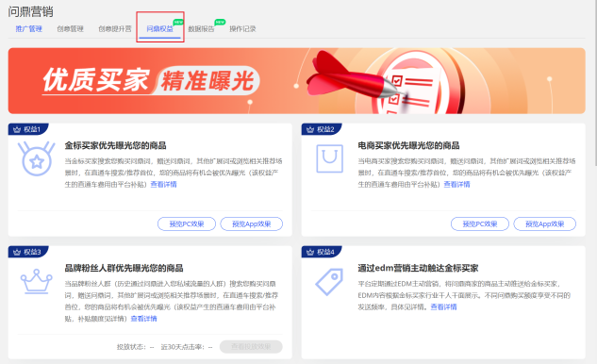The image size is (597, 364).
Task: Go to the 数据报告 tab
Action: point(201,29)
